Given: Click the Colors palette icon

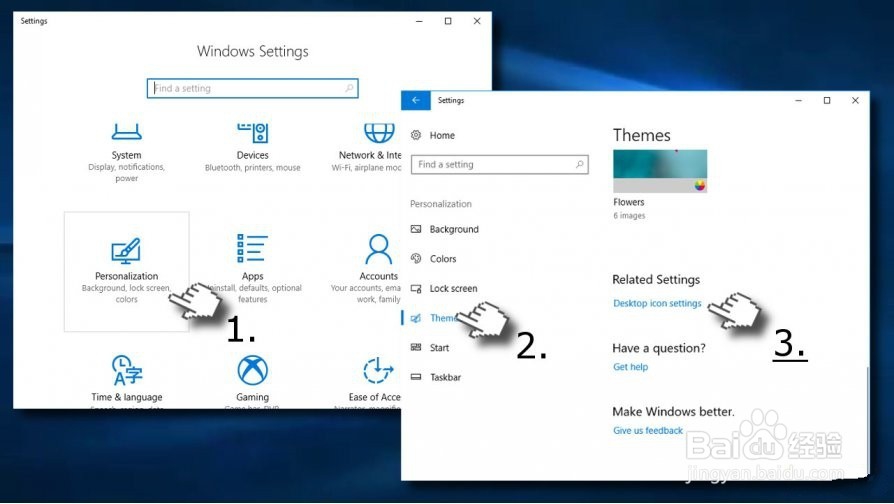Looking at the screenshot, I should point(416,259).
